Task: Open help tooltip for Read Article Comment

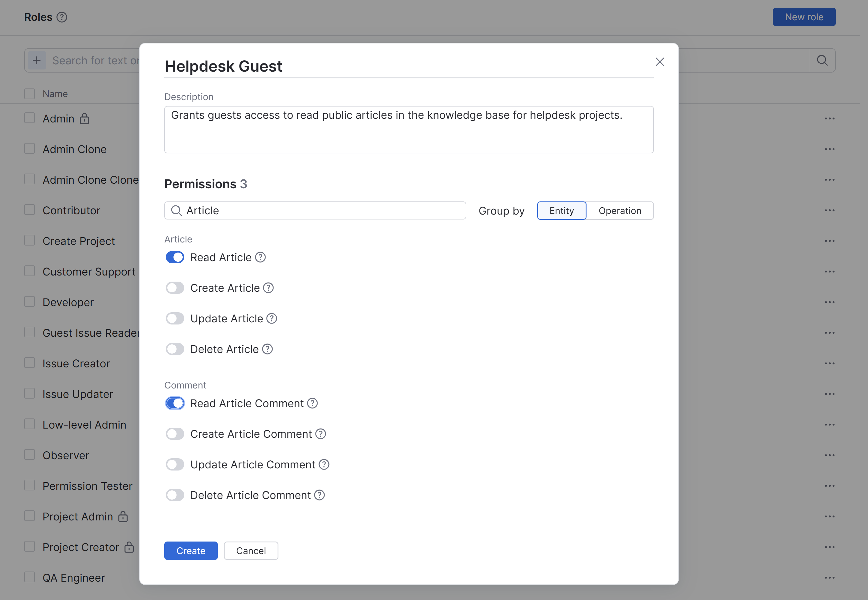Action: pos(312,403)
